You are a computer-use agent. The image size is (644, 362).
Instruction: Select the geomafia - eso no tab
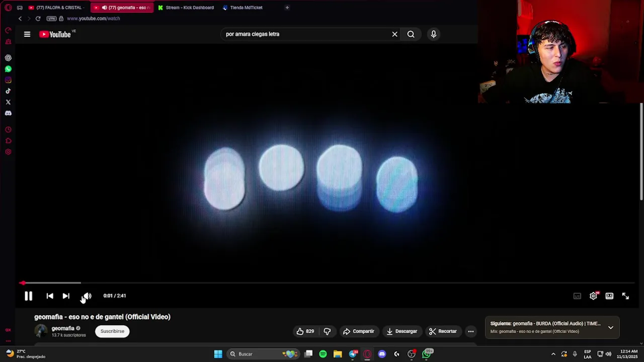pos(123,8)
